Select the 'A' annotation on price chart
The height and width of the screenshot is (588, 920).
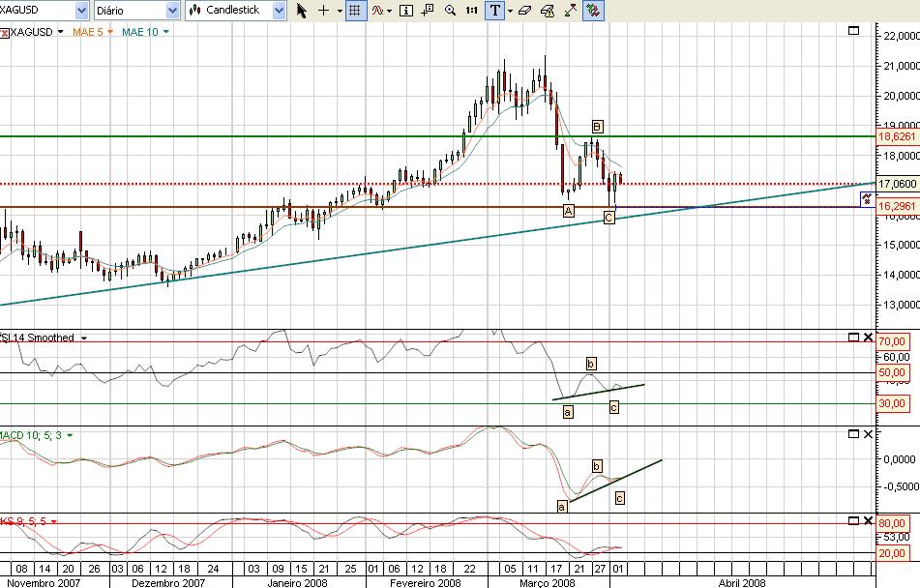(x=568, y=210)
